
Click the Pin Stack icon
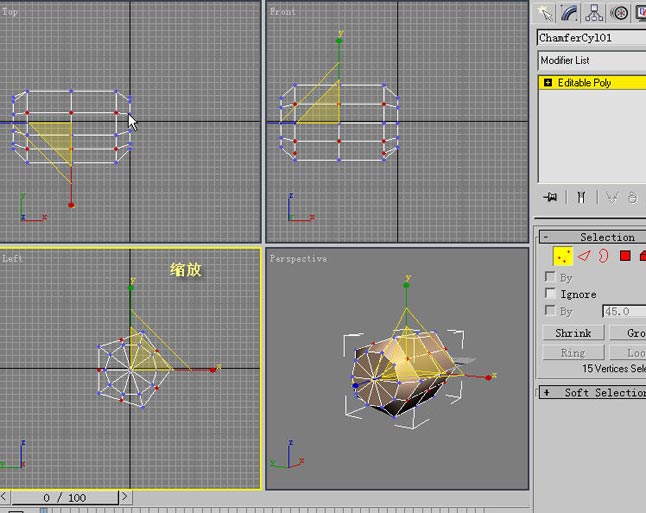point(550,197)
